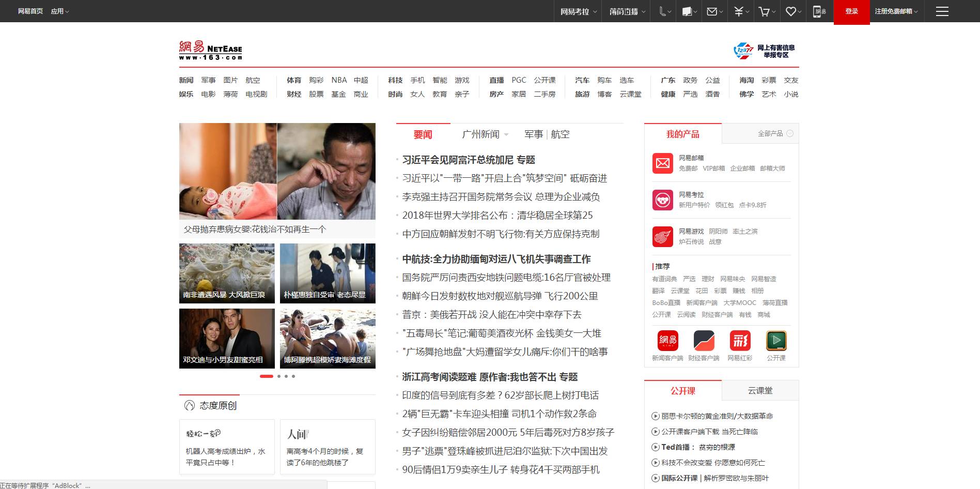Screen dimensions: 980x489
Task: Open the mobile NetEase app icon in top bar
Action: coord(817,11)
